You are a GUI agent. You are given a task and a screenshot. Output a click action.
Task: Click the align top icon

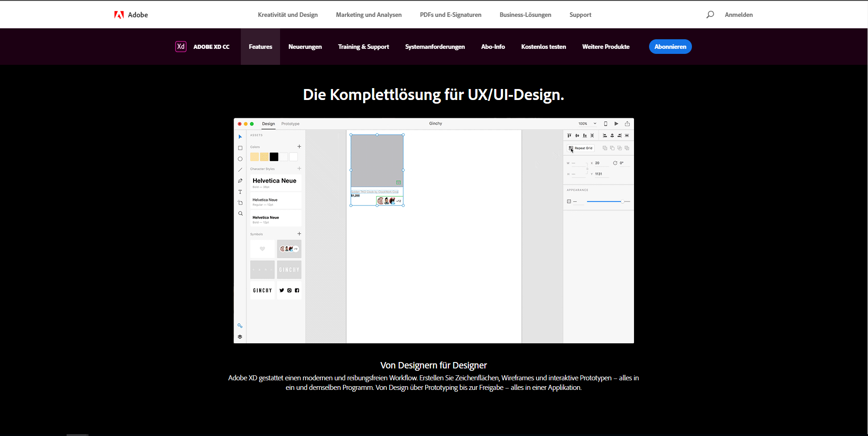pos(569,136)
